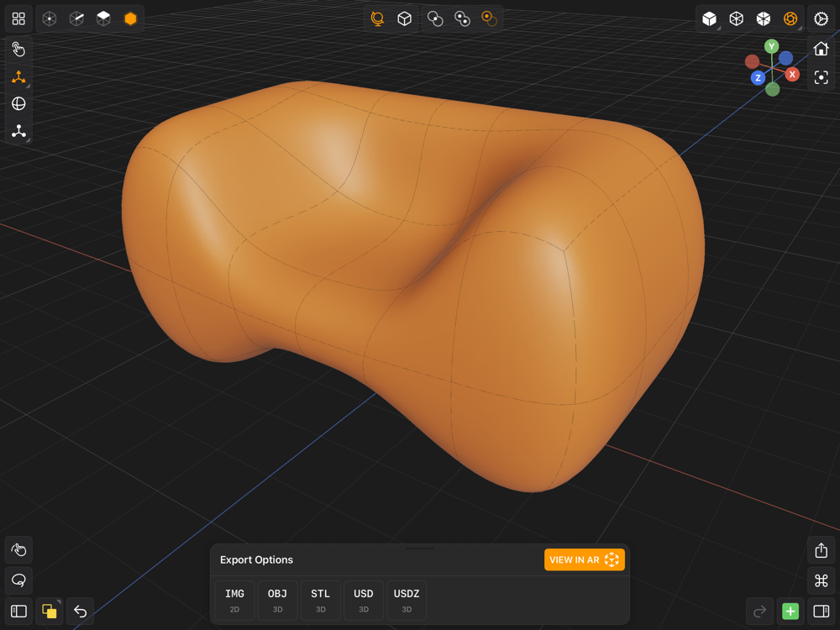The height and width of the screenshot is (630, 840).
Task: Undo the last action
Action: [x=81, y=612]
